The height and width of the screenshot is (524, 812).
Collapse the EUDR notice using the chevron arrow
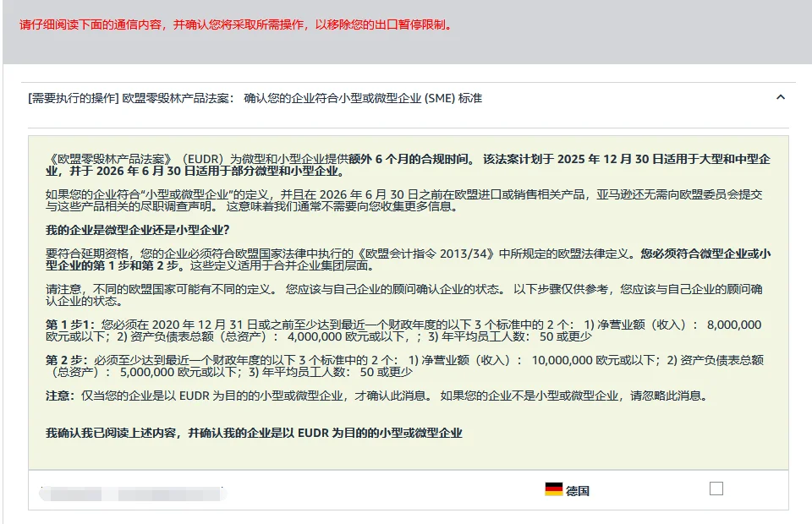pyautogui.click(x=781, y=97)
